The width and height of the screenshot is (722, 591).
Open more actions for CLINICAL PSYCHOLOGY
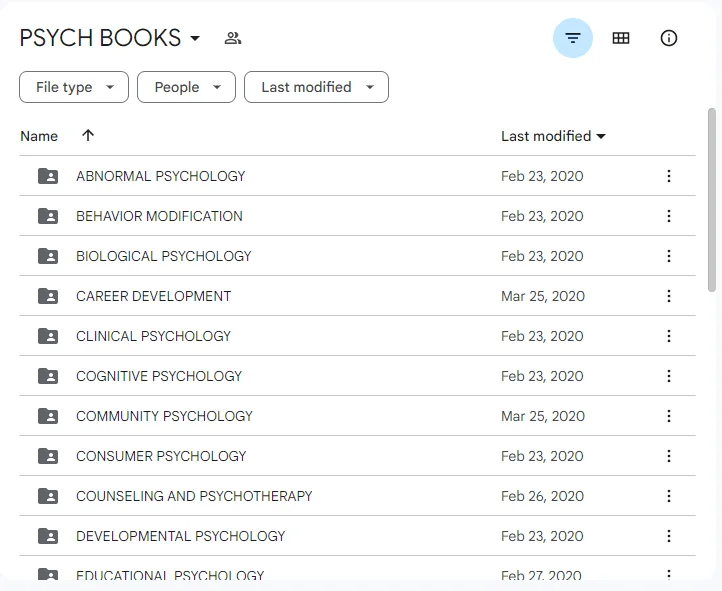coord(669,336)
